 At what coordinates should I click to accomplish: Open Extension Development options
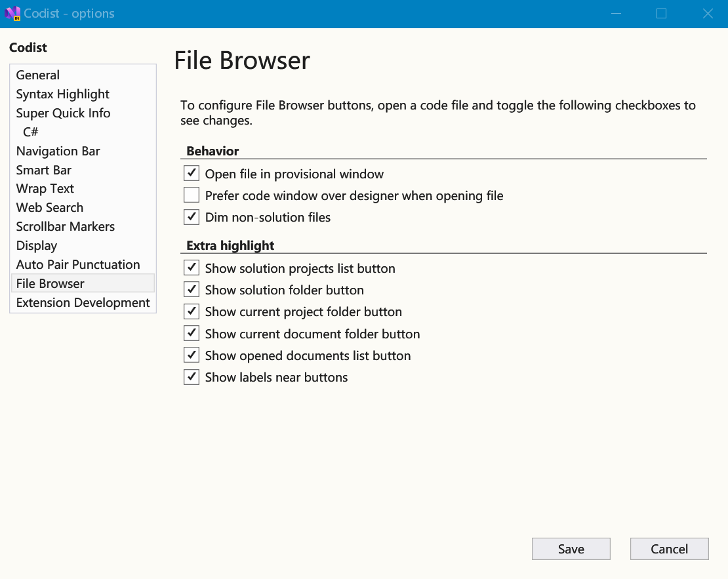click(x=83, y=302)
